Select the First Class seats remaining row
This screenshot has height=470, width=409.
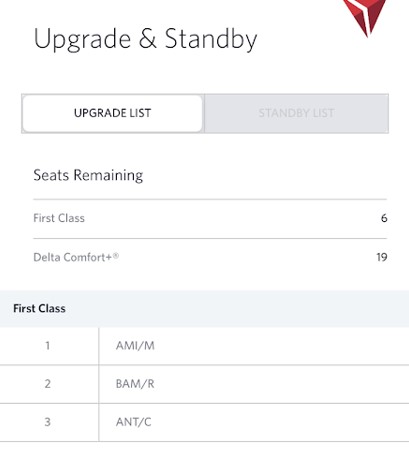[210, 219]
